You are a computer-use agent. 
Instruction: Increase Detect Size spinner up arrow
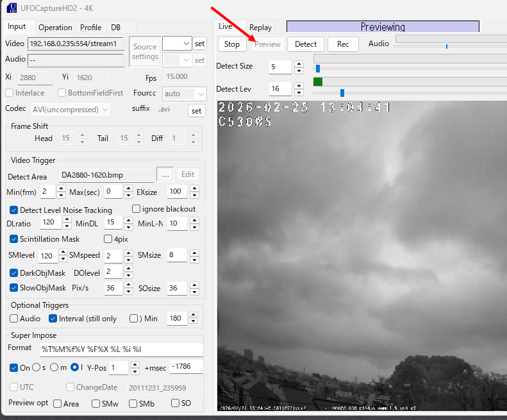298,63
